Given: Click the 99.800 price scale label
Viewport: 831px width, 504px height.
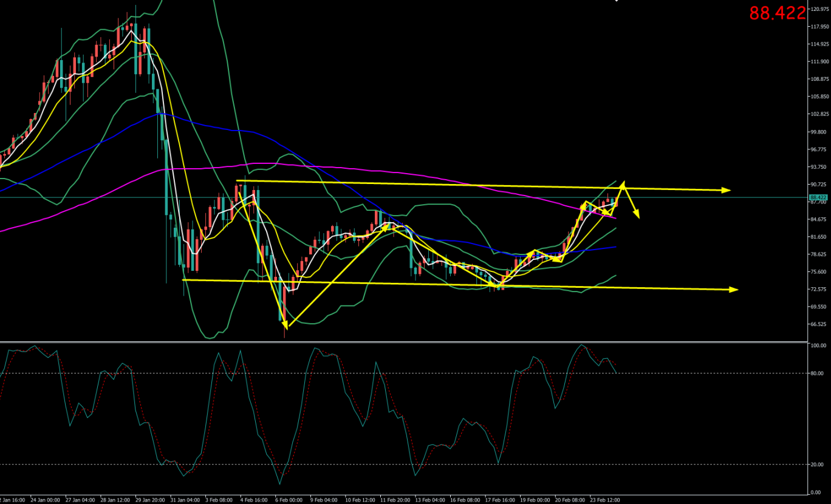Looking at the screenshot, I should click(819, 132).
